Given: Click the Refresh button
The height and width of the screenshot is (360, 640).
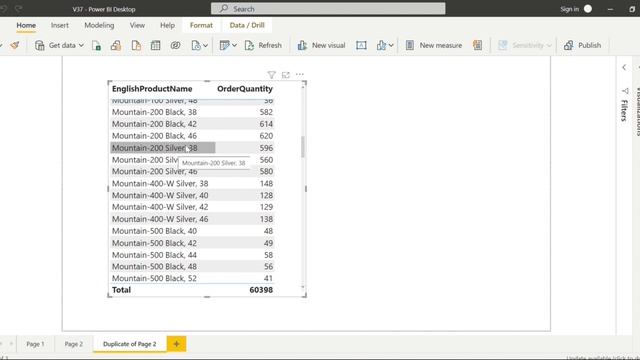Looking at the screenshot, I should (x=263, y=45).
